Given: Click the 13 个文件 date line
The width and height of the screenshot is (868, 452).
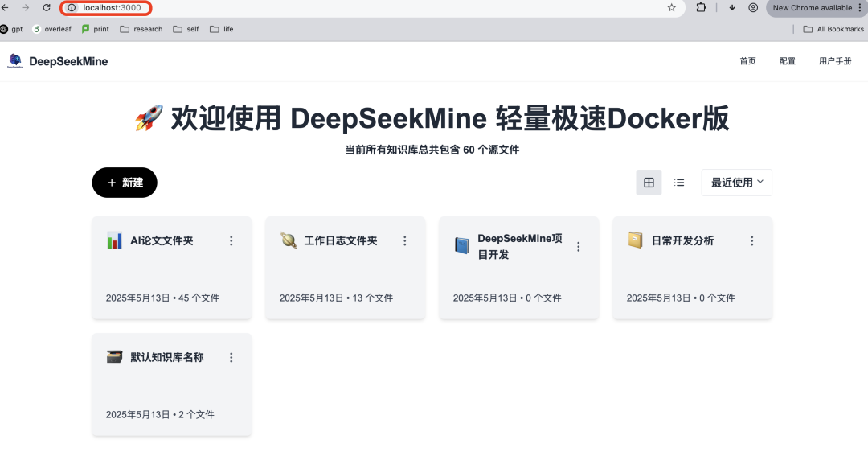Looking at the screenshot, I should click(336, 298).
